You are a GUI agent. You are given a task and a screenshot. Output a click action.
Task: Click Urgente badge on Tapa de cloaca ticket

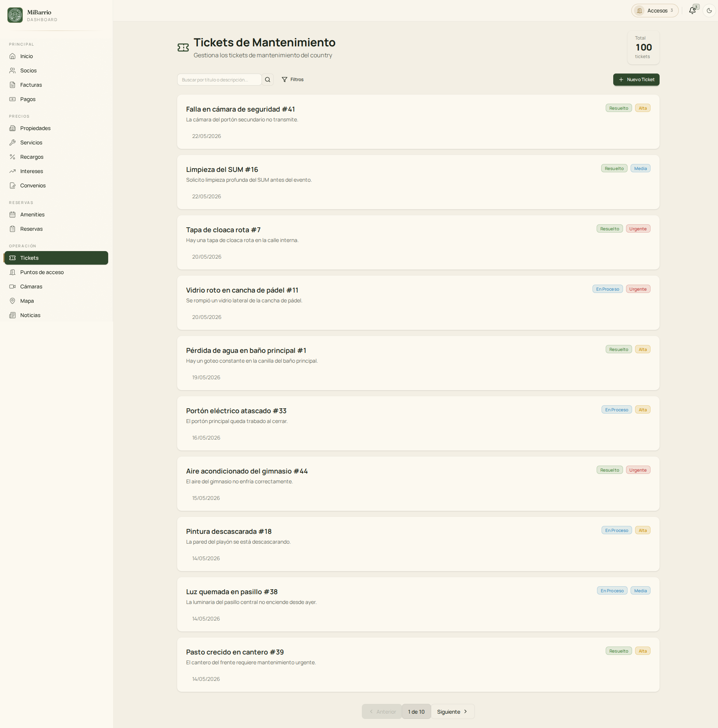(x=638, y=229)
